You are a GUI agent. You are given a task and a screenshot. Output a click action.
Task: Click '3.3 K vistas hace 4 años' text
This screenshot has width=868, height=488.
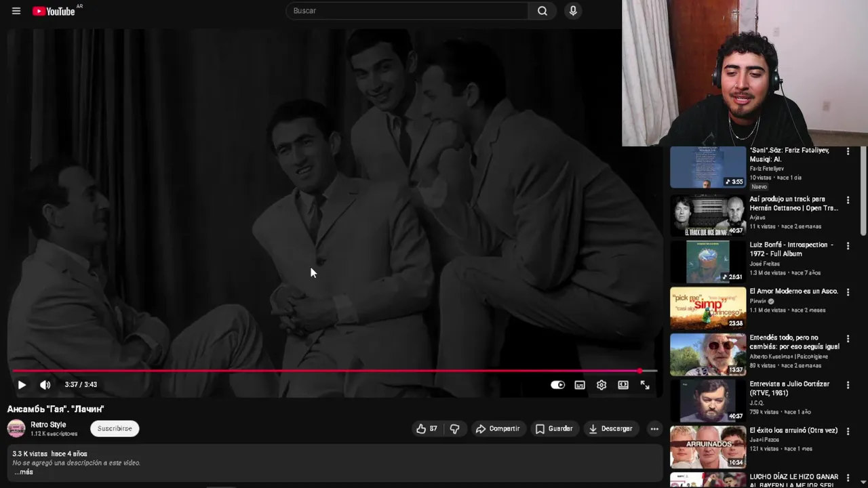(x=50, y=453)
